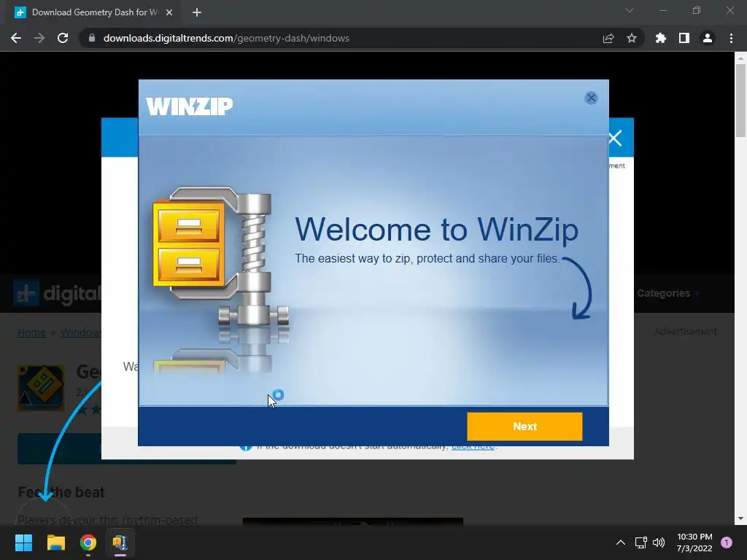This screenshot has height=560, width=747.
Task: Open a new browser tab
Action: tap(197, 12)
